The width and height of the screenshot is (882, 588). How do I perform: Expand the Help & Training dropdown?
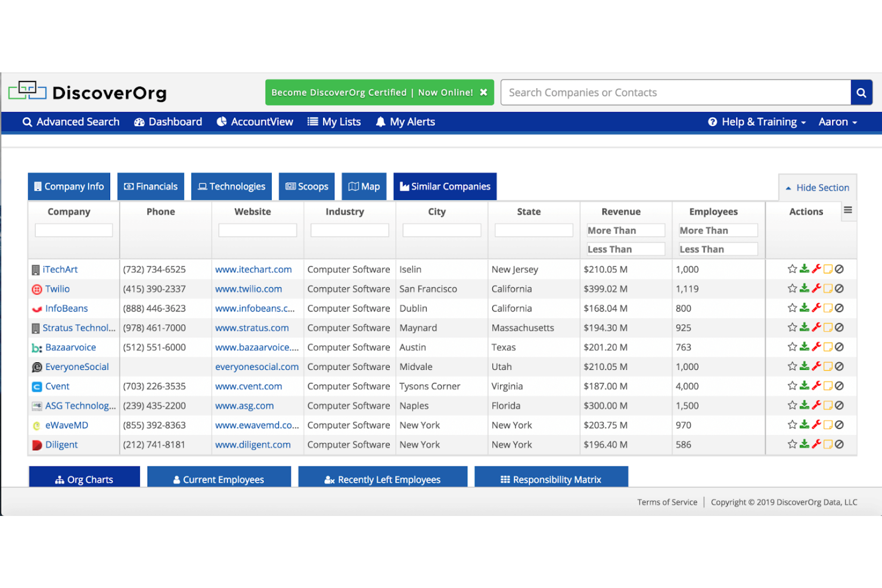coord(757,122)
